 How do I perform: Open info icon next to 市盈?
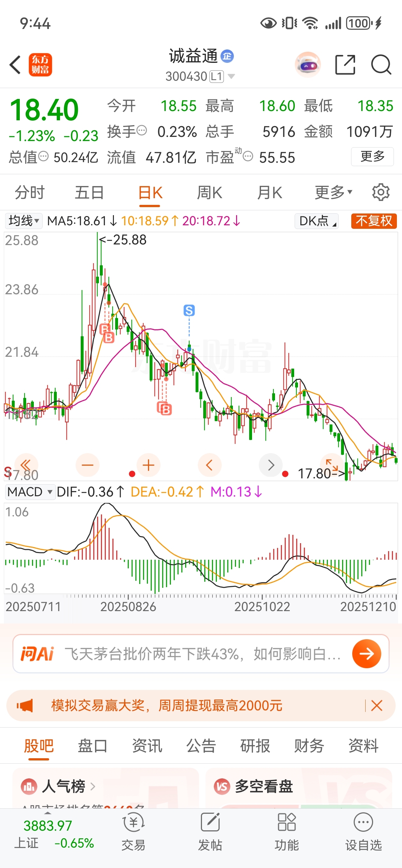248,157
